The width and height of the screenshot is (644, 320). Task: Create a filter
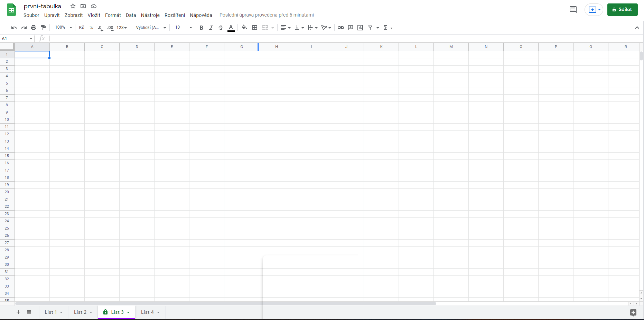[370, 28]
